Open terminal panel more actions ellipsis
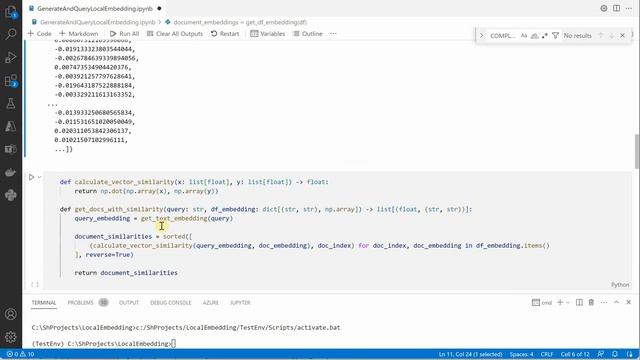 [604, 302]
